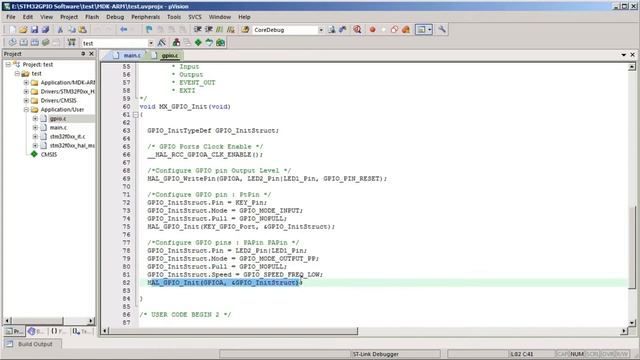Open the Peripherals menu
Image resolution: width=640 pixels, height=360 pixels.
[146, 17]
